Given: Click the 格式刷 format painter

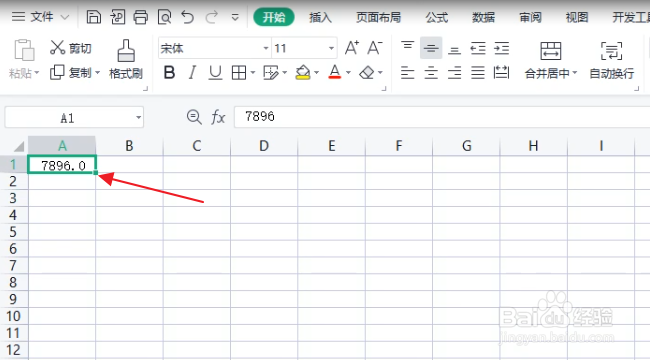Looking at the screenshot, I should [126, 59].
